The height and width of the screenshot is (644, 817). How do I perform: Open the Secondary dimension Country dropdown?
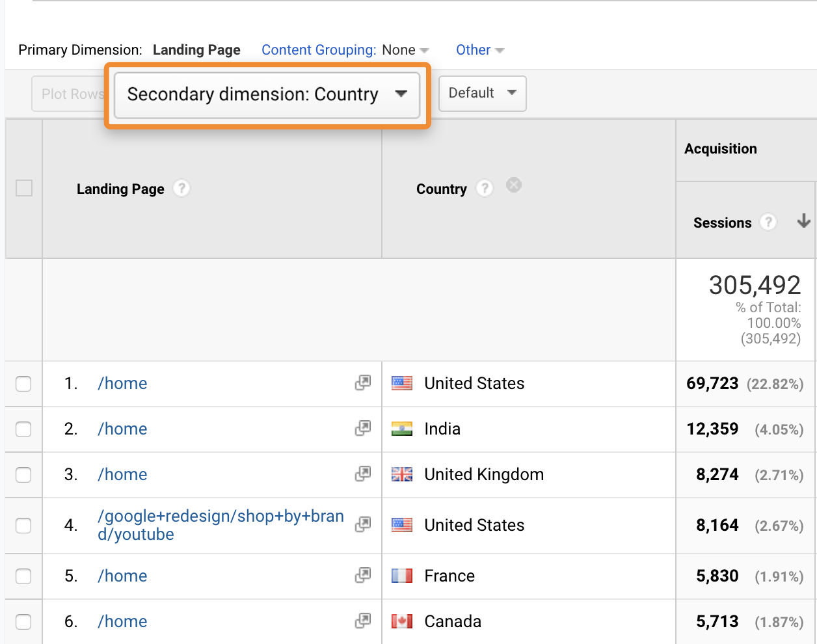tap(267, 94)
